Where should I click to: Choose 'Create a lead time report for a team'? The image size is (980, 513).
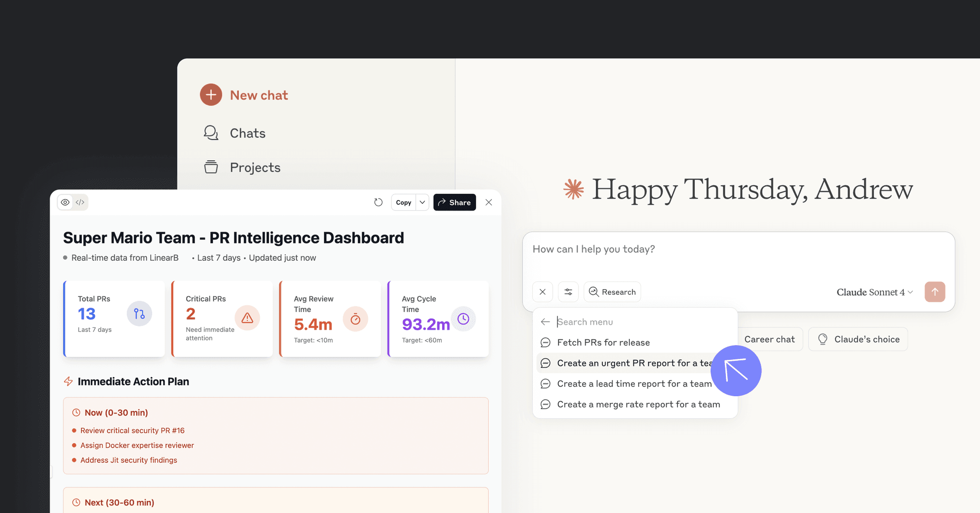(x=634, y=383)
